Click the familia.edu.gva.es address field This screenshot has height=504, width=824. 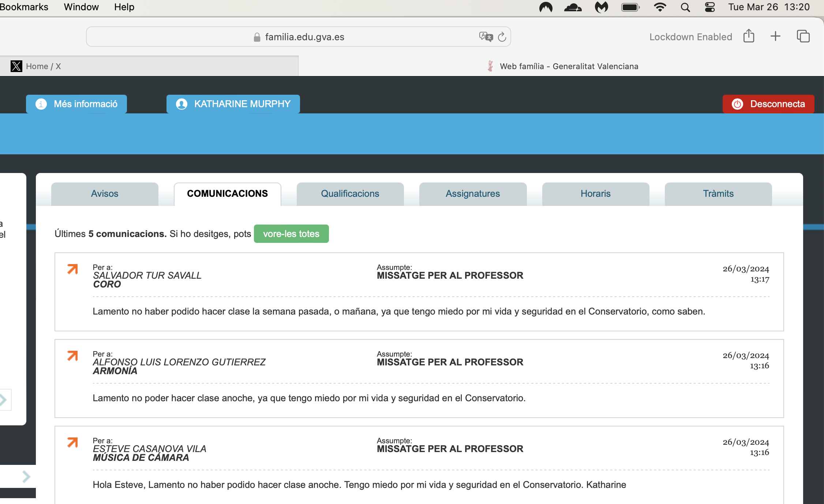pyautogui.click(x=298, y=37)
